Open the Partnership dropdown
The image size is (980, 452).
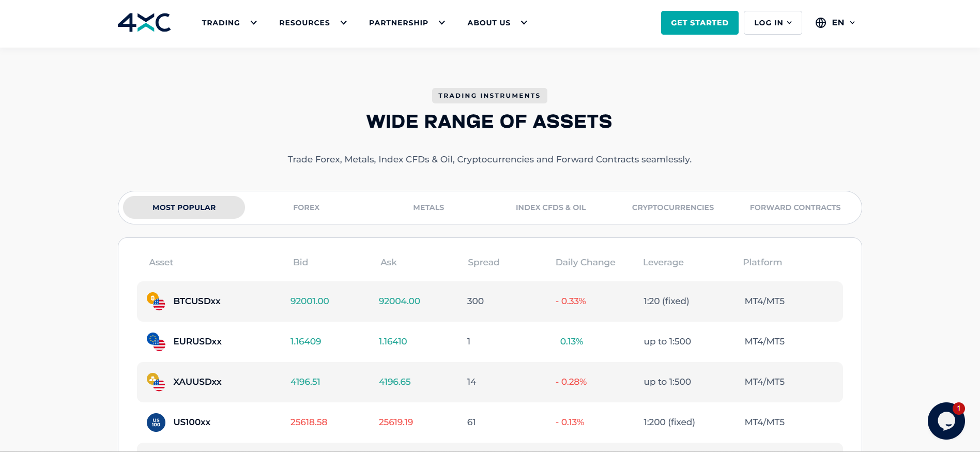[x=407, y=23]
